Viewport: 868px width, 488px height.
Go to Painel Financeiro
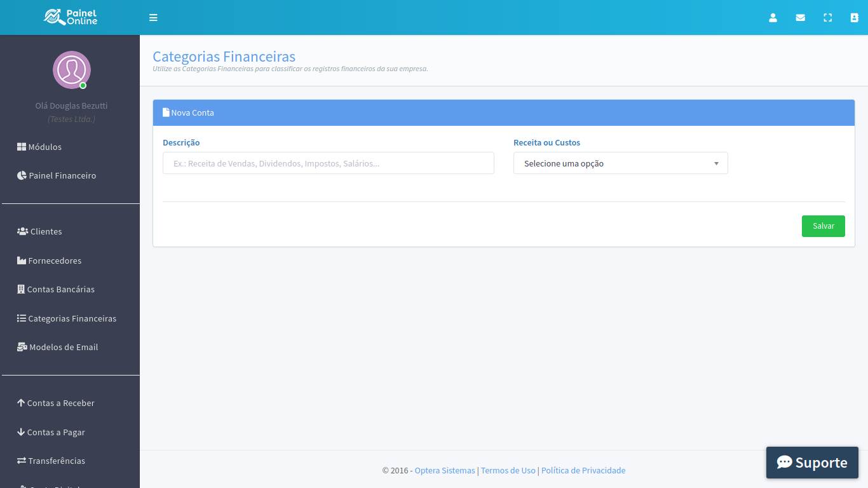coord(57,175)
